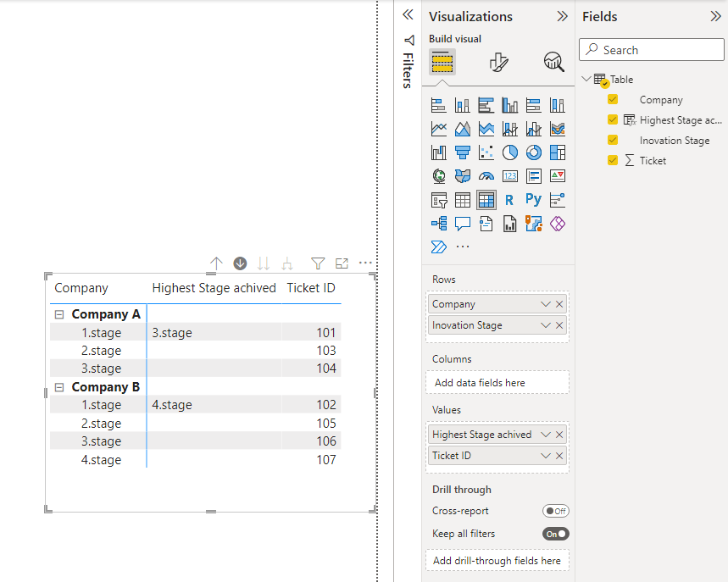Remove Highest Stage achived from Values

(559, 435)
